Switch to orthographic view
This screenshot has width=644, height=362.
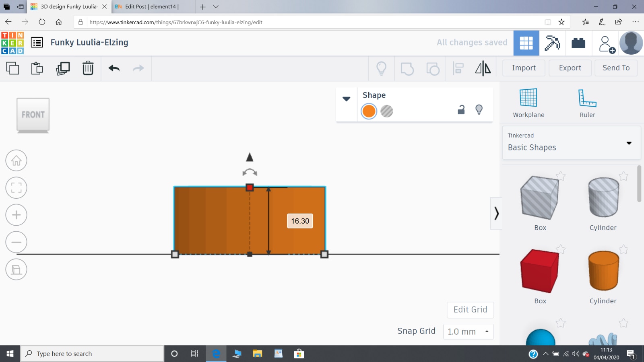click(x=17, y=269)
